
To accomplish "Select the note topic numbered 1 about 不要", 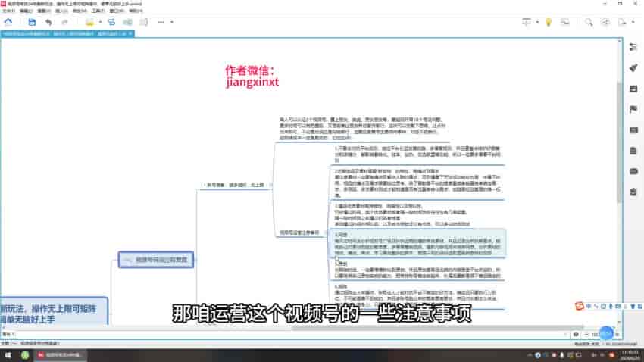I will [x=417, y=154].
